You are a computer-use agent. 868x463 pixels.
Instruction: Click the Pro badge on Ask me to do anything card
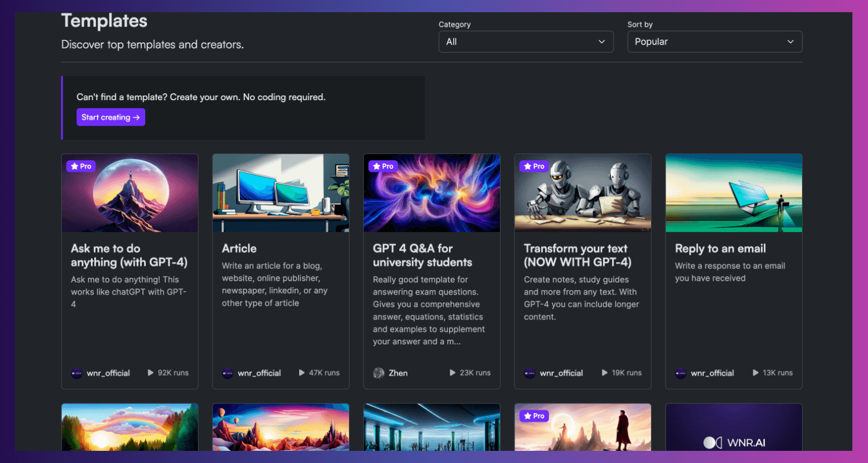coord(81,166)
